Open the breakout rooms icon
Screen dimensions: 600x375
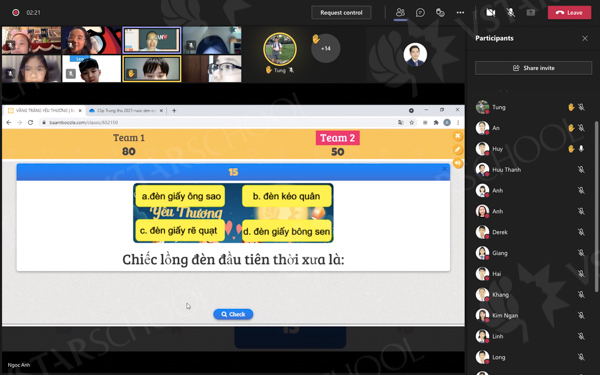440,13
